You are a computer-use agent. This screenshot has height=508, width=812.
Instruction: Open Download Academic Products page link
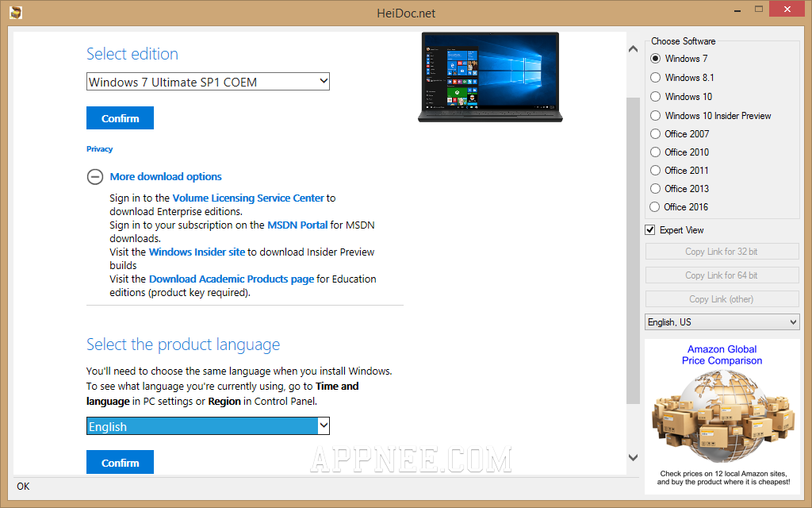click(x=232, y=279)
